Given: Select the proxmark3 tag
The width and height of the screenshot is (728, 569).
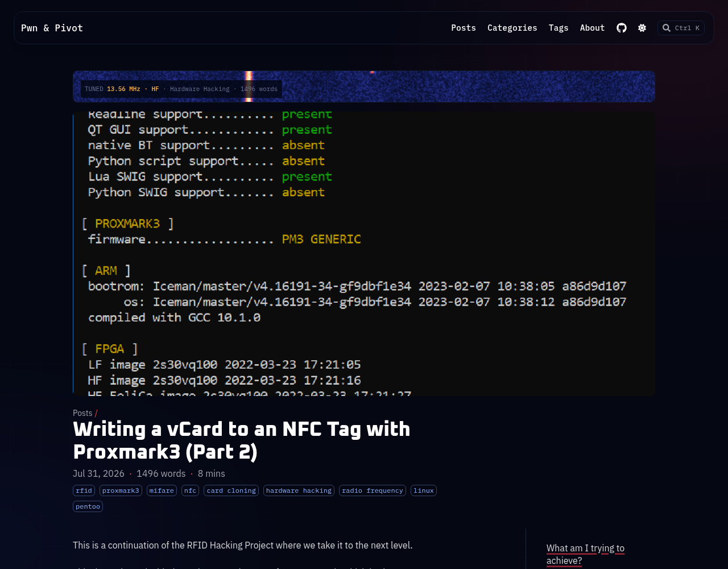Looking at the screenshot, I should coord(121,490).
